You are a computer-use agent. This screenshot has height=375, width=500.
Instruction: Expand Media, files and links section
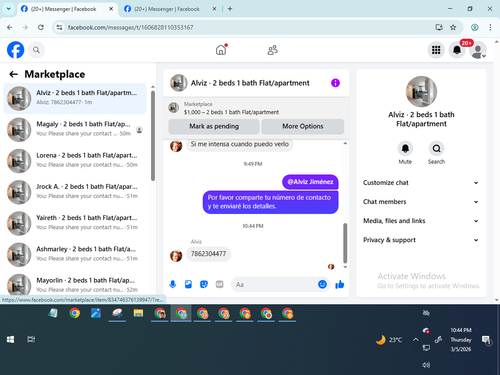coord(421,221)
